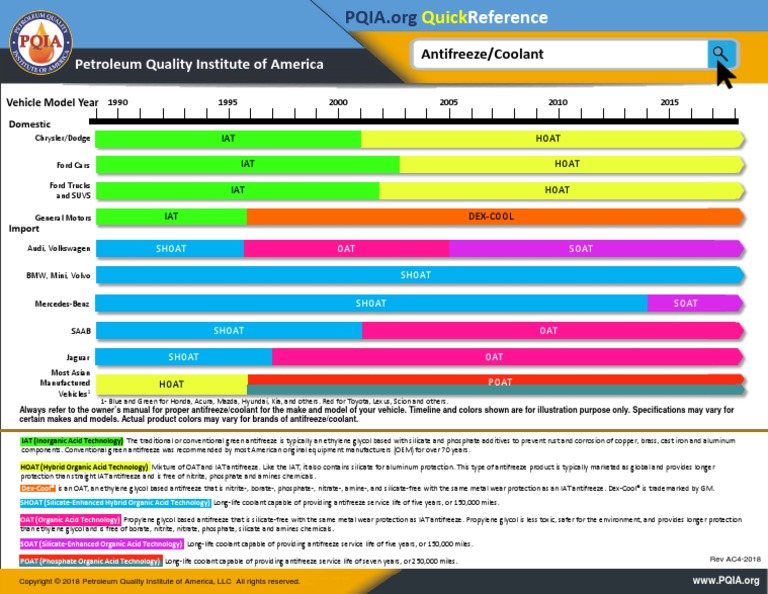Viewport: 768px width, 594px height.
Task: Click the yellow HOAT bar for Ford Cars
Action: coord(572,165)
